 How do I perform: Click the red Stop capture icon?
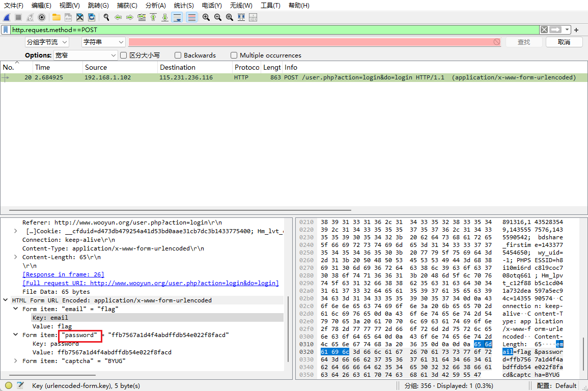pyautogui.click(x=17, y=17)
